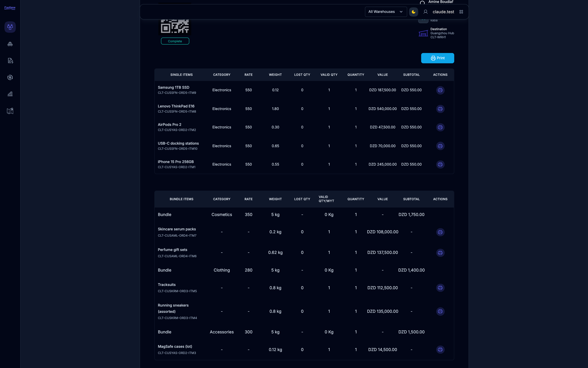Click MagSafe cases (lot) item name
This screenshot has width=588, height=368.
pyautogui.click(x=175, y=347)
